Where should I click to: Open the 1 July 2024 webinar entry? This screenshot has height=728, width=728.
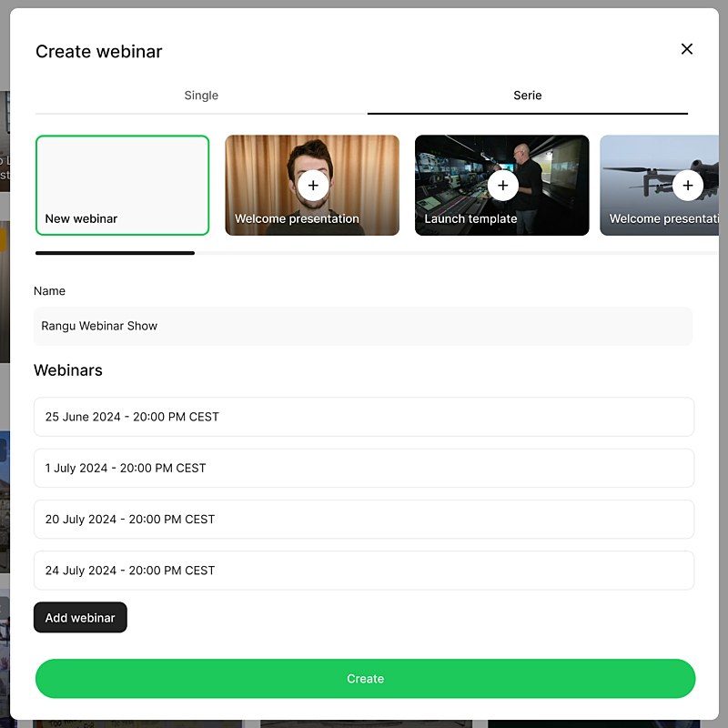364,468
